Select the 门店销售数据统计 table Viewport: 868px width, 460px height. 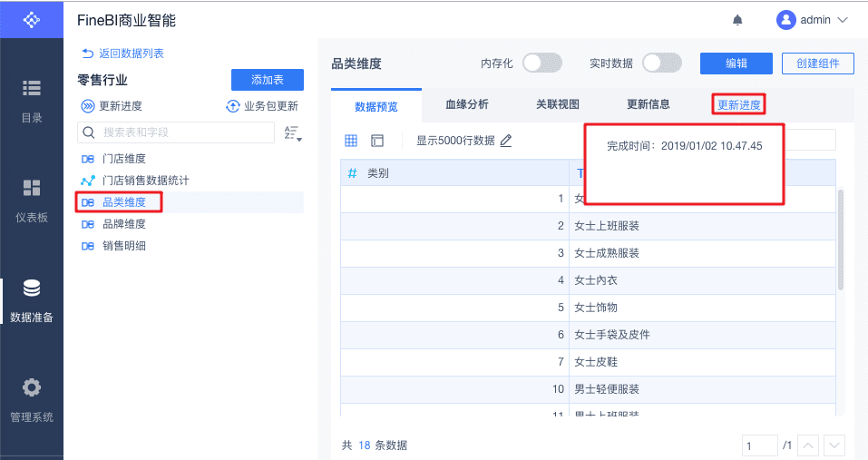(x=145, y=181)
